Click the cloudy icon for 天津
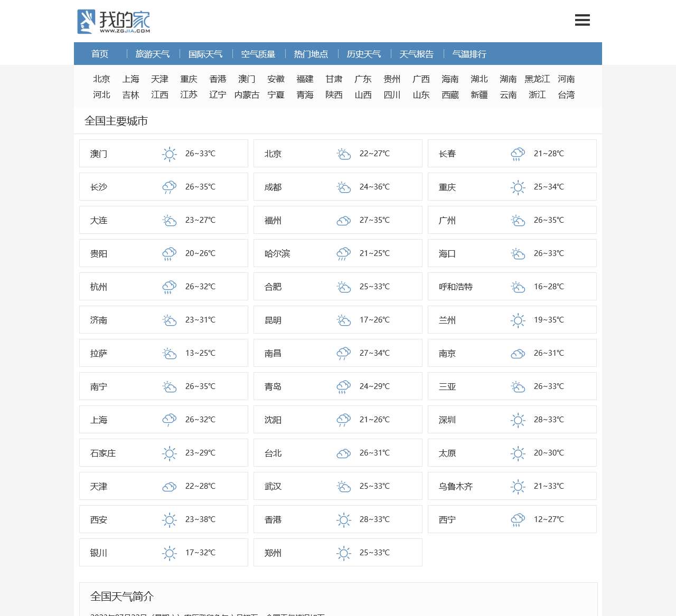 pos(169,487)
